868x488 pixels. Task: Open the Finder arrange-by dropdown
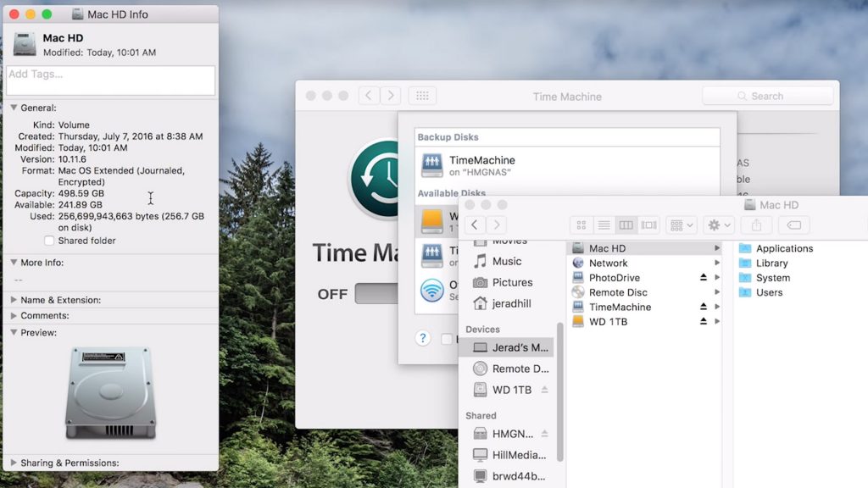[682, 225]
